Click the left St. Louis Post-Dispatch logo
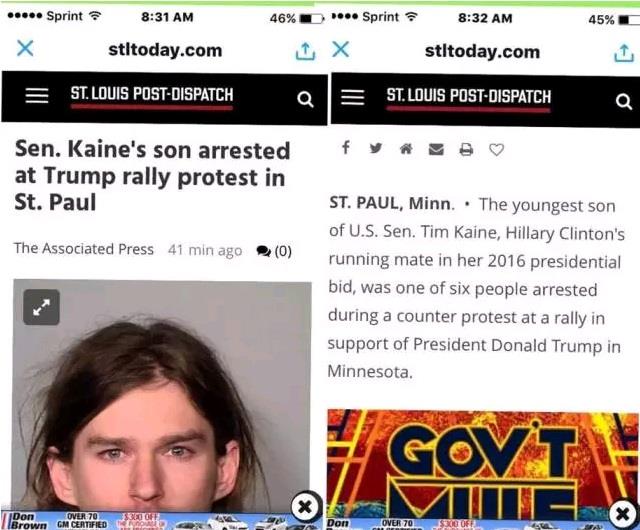The height and width of the screenshot is (530, 640). (x=152, y=96)
